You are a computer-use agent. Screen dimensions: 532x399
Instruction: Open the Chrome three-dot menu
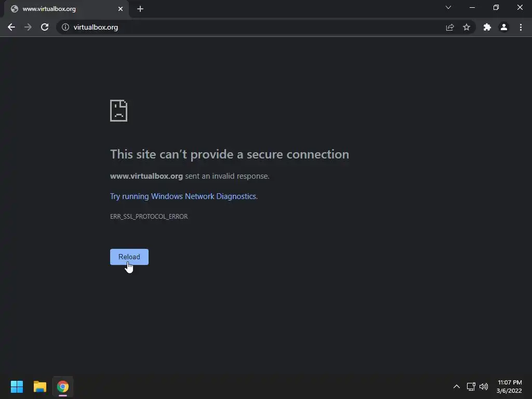pos(521,27)
